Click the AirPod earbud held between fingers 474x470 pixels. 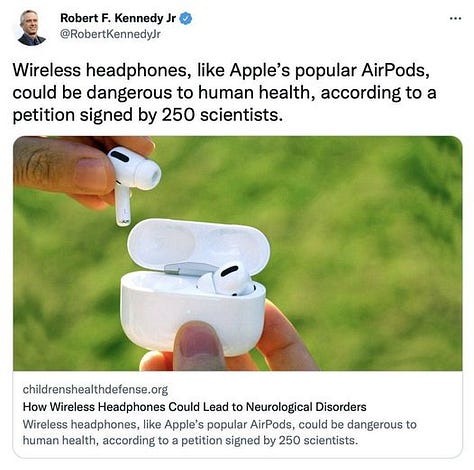[x=133, y=183]
